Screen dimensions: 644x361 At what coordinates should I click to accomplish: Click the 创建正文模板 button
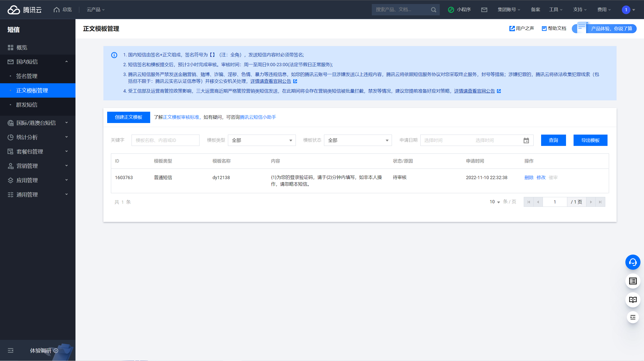[x=129, y=117]
